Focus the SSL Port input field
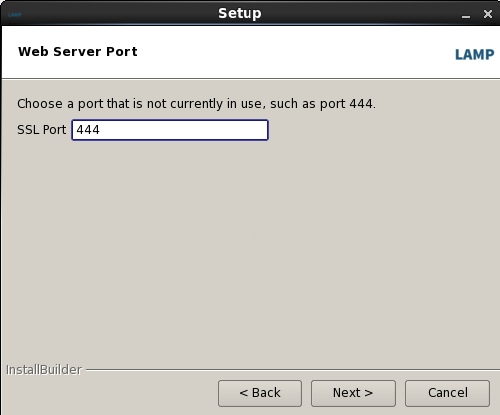500x415 pixels. pos(170,130)
